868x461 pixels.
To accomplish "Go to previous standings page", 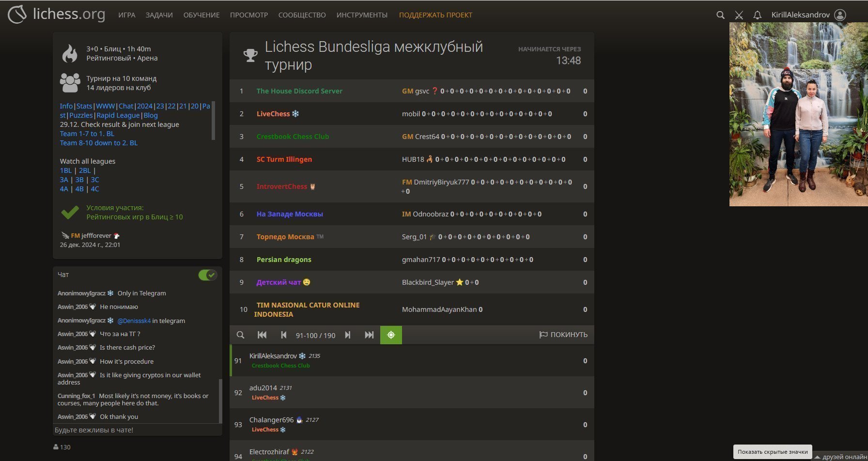I will 284,335.
